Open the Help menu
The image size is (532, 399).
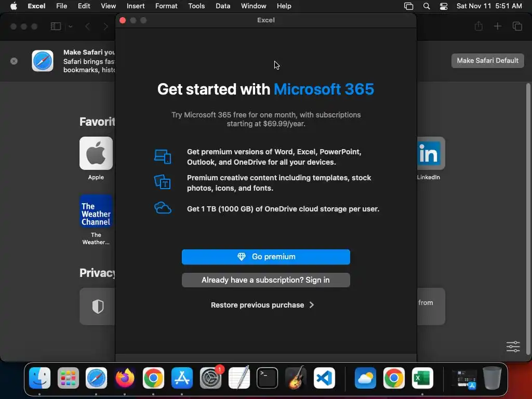click(284, 6)
